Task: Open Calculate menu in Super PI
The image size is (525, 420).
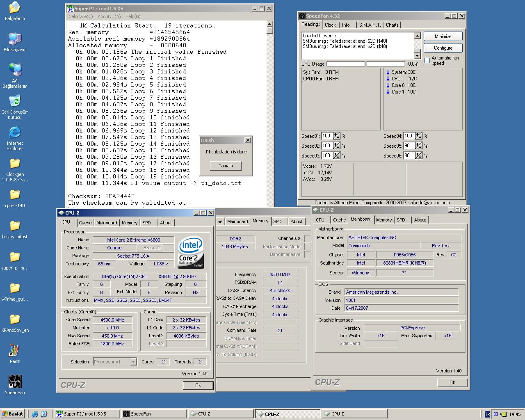Action: (x=81, y=16)
